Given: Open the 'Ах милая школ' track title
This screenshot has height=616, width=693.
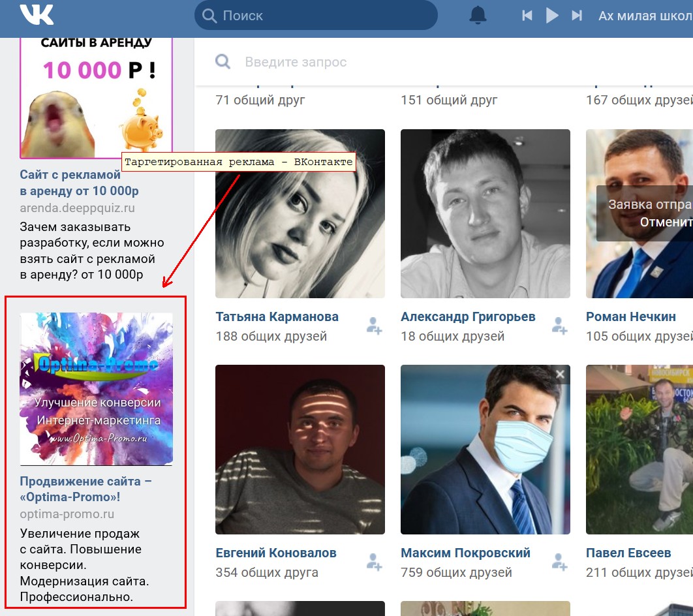Looking at the screenshot, I should [x=645, y=16].
